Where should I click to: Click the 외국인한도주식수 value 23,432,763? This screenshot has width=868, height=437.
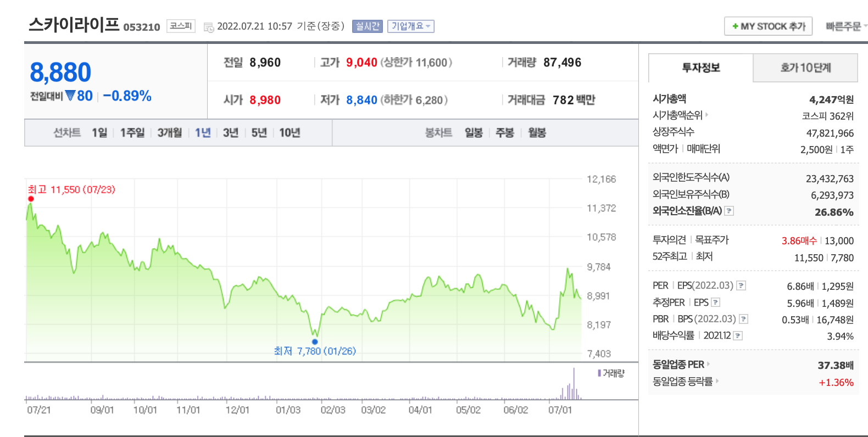click(x=830, y=178)
